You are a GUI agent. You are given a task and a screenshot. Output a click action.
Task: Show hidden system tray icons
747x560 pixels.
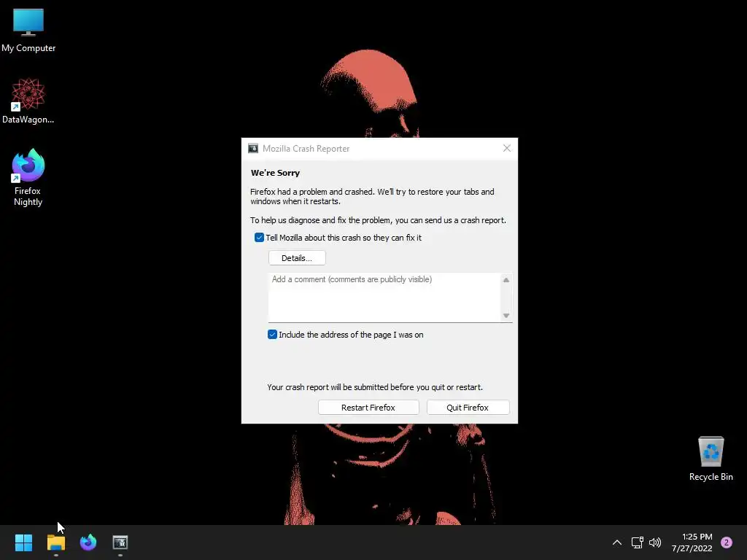tap(617, 542)
